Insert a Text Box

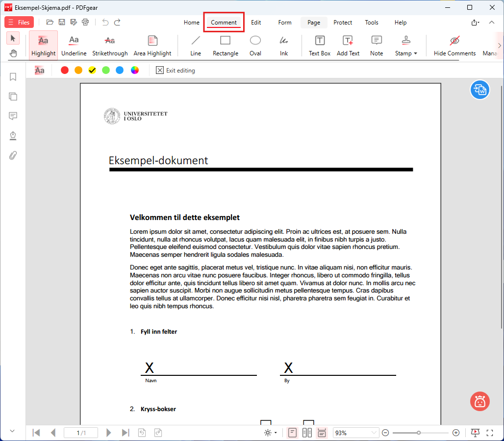point(320,45)
